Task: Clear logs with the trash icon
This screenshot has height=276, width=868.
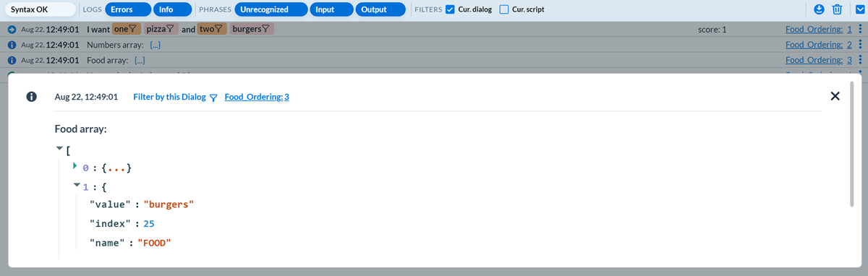Action: click(x=837, y=9)
